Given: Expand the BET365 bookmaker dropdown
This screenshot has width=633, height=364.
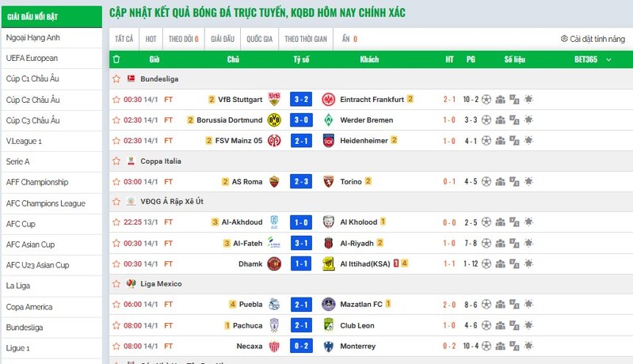Looking at the screenshot, I should point(608,59).
